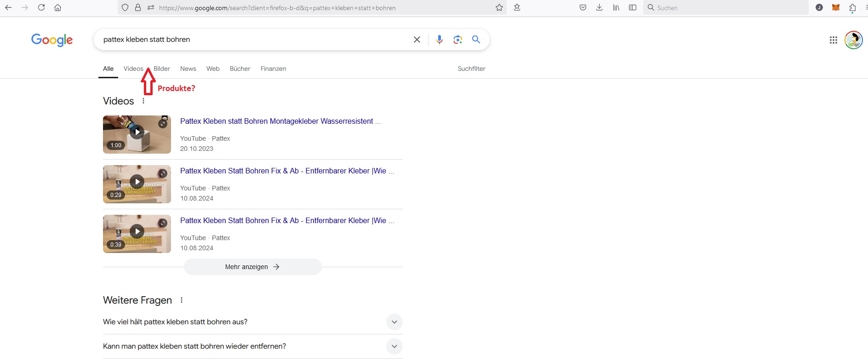Start voice search with the microphone icon
This screenshot has width=868, height=362.
[440, 40]
